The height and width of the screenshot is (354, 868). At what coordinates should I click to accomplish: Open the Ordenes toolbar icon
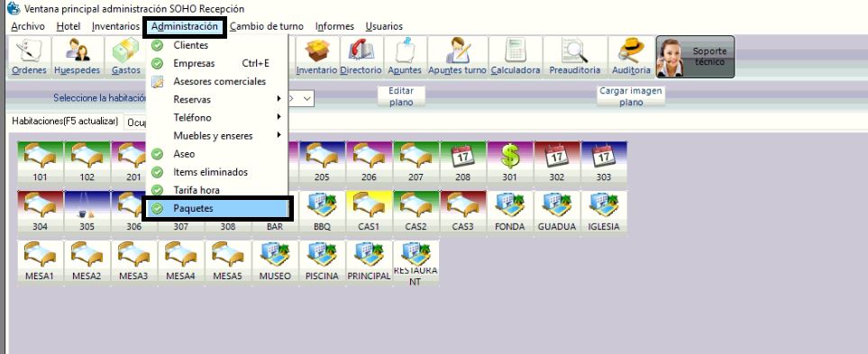click(29, 57)
